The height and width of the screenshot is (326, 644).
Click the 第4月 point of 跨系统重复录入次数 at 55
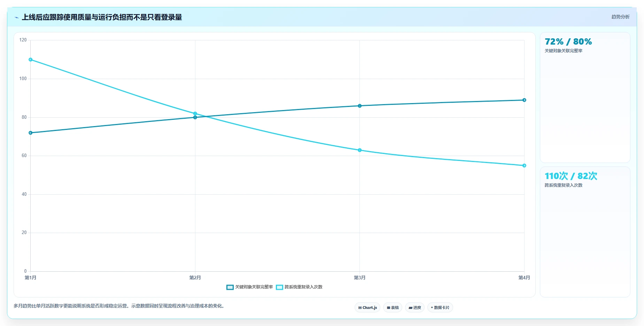coord(524,165)
